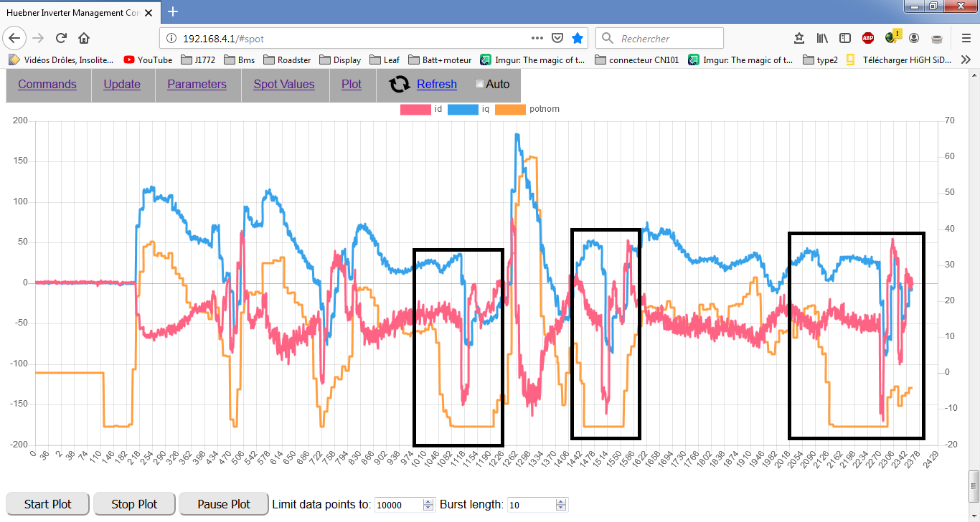Focus the Burst length input field
980x522 pixels.
531,505
